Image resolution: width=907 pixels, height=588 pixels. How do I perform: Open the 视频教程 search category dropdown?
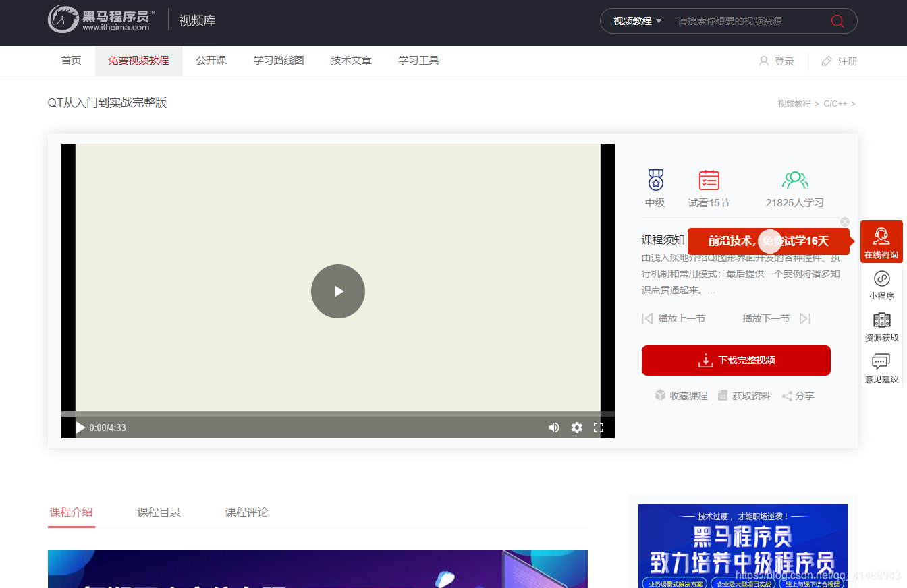click(x=637, y=21)
